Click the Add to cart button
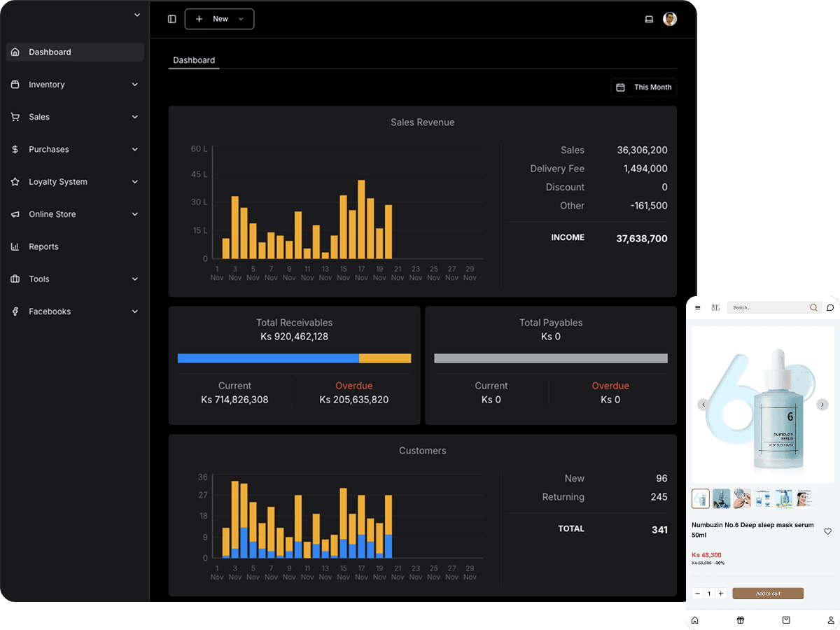Screen dimensions: 840x630 pyautogui.click(x=768, y=593)
